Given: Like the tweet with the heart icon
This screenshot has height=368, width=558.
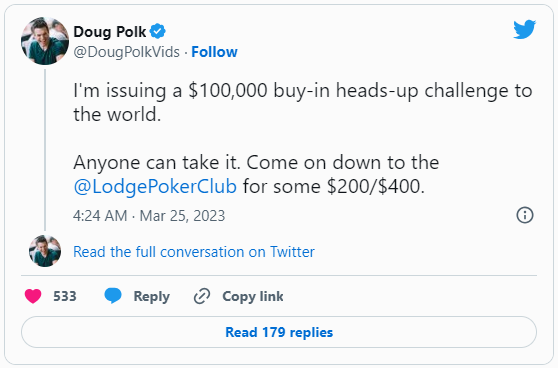Looking at the screenshot, I should click(33, 296).
